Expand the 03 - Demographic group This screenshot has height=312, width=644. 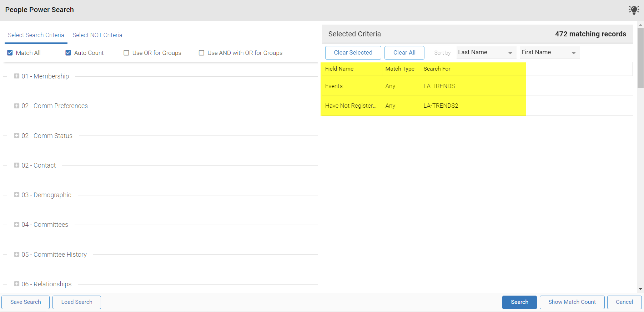(16, 195)
